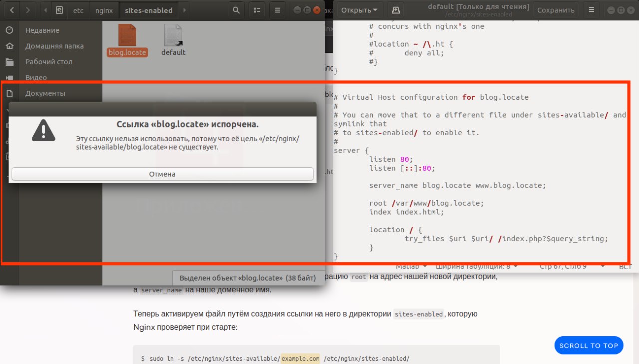Image resolution: width=639 pixels, height=364 pixels.
Task: Click the 'try_files $uri' line in gedit
Action: pos(507,239)
